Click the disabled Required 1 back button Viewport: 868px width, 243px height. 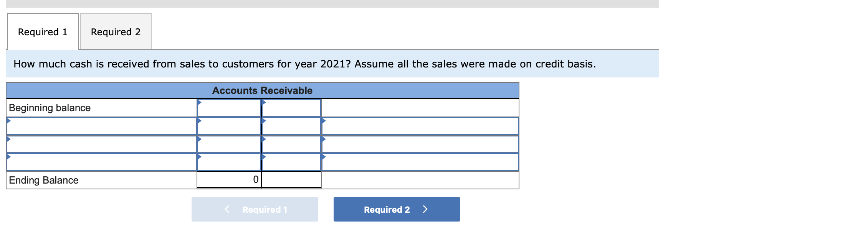(x=255, y=209)
